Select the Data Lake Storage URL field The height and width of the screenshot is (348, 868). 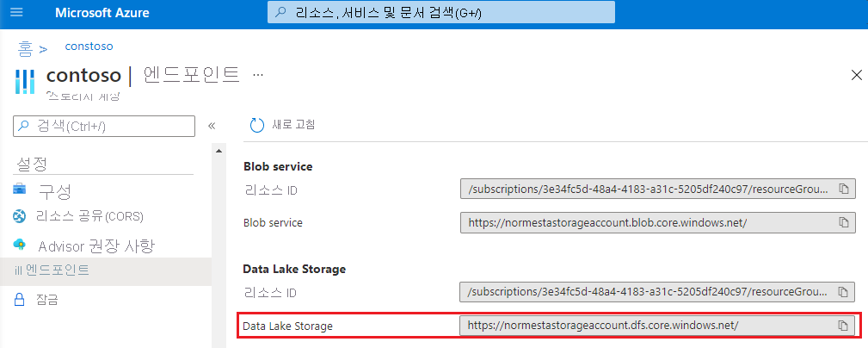pyautogui.click(x=657, y=326)
